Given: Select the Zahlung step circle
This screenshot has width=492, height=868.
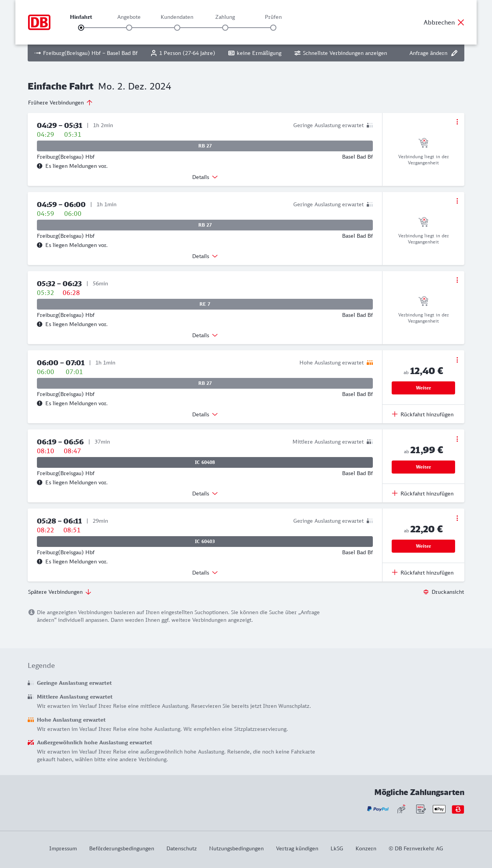Looking at the screenshot, I should (x=225, y=28).
